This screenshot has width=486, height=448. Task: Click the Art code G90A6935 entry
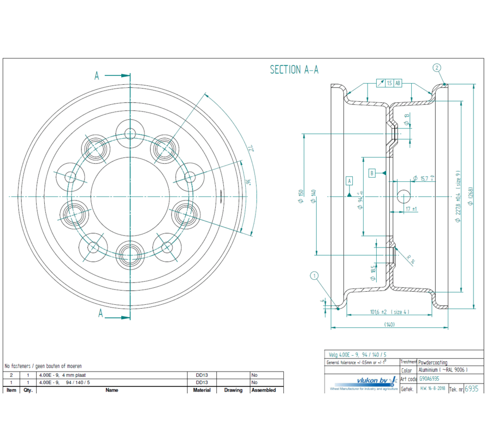(x=429, y=379)
